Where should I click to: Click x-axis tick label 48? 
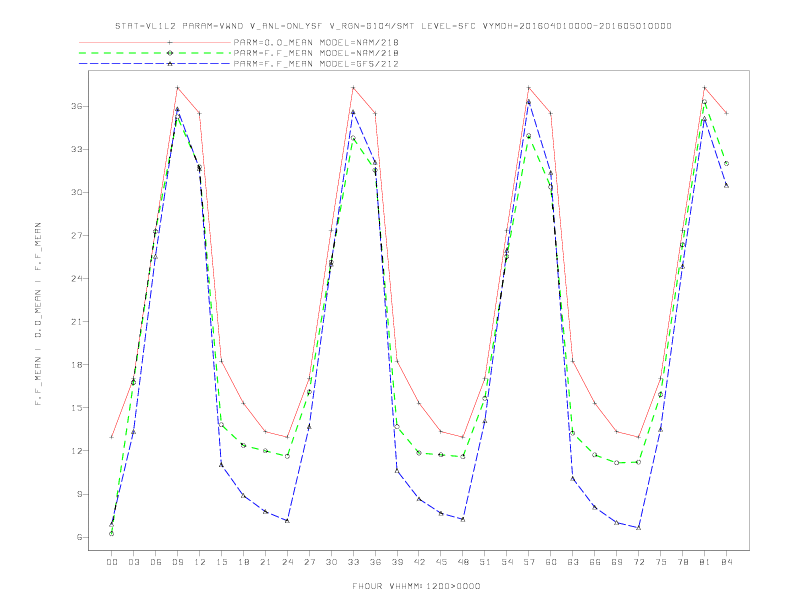(463, 562)
